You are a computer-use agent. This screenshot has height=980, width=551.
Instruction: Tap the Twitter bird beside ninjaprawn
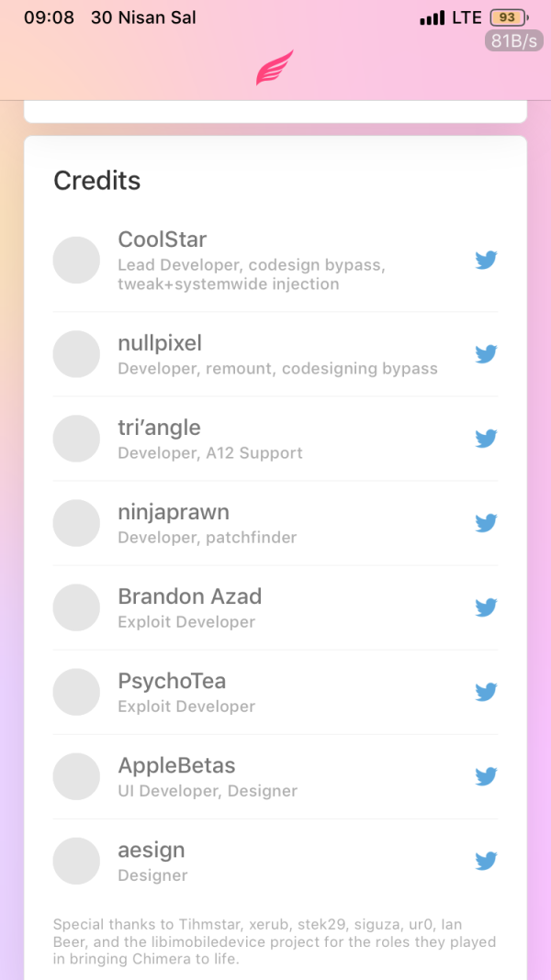[x=486, y=522]
